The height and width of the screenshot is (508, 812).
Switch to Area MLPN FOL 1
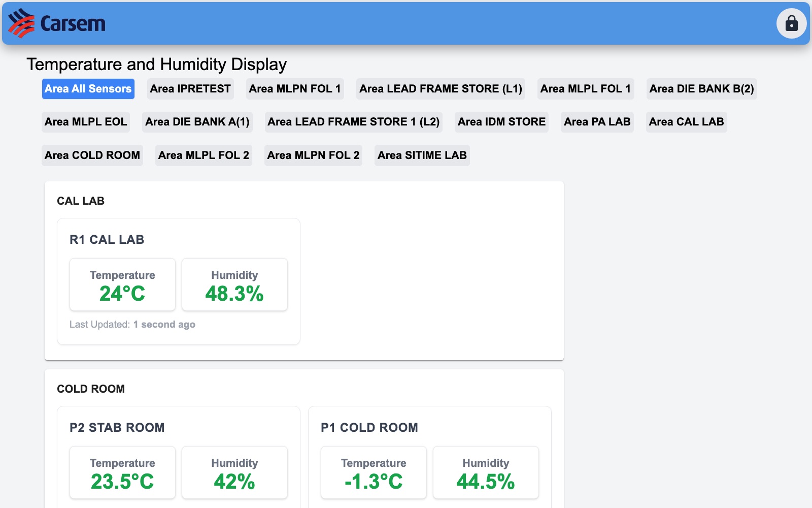point(295,89)
